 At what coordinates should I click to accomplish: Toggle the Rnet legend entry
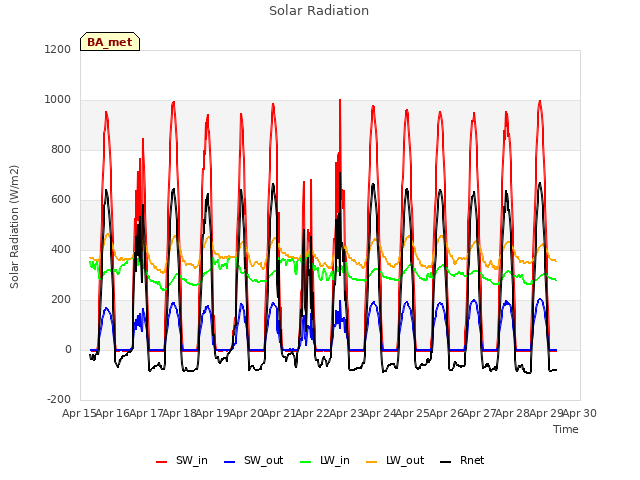click(462, 460)
